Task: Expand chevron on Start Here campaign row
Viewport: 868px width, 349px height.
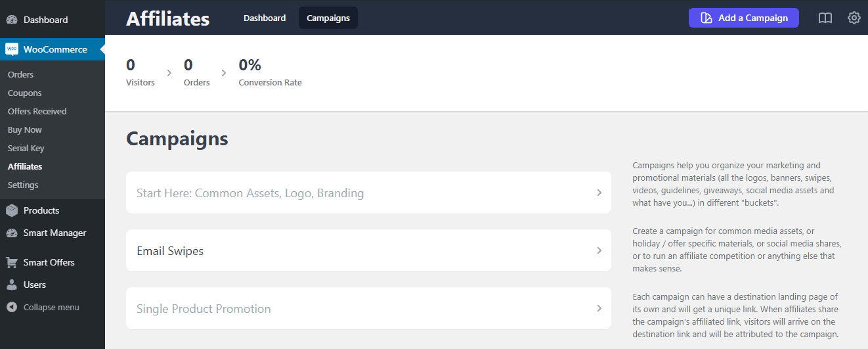Action: pyautogui.click(x=599, y=193)
